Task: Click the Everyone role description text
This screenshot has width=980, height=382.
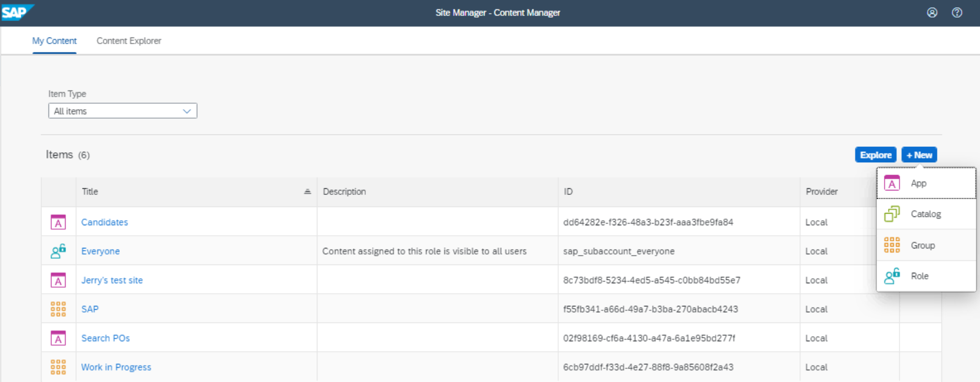Action: [x=425, y=251]
